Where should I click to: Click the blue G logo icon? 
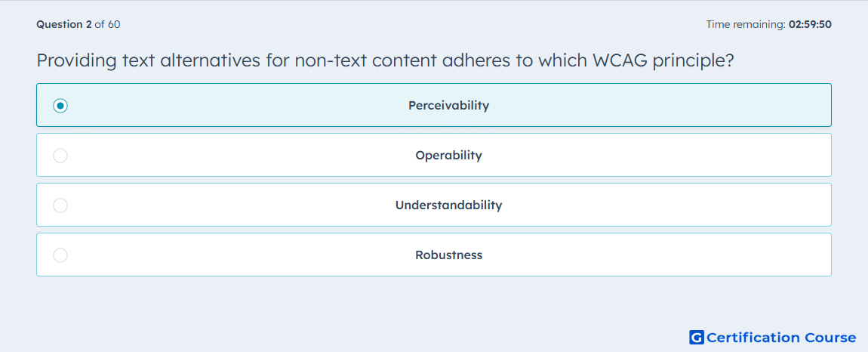click(697, 338)
